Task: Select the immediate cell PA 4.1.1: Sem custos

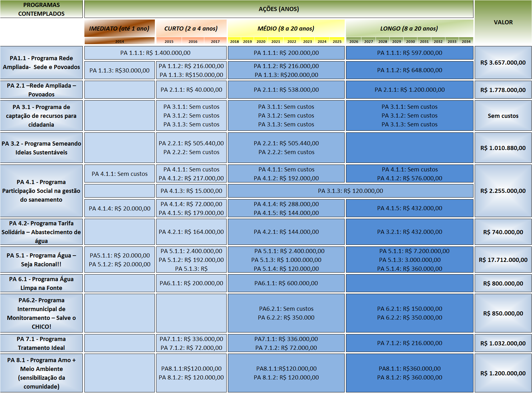Action: [x=119, y=174]
